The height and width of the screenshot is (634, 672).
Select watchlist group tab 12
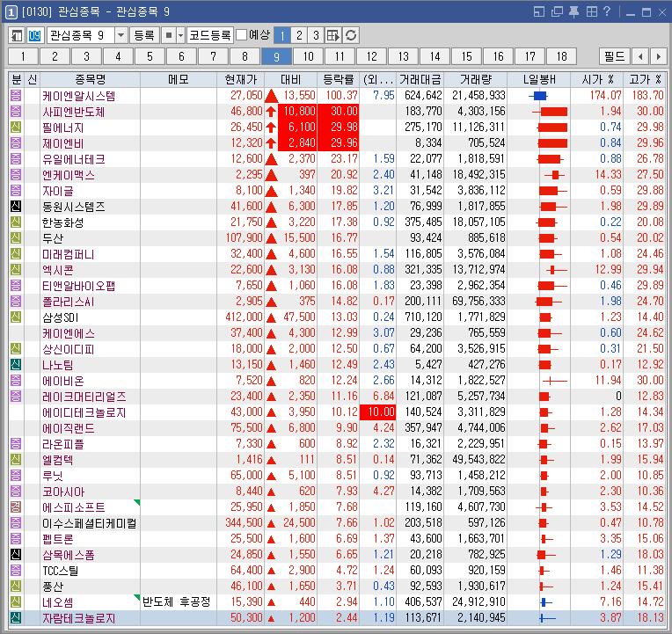point(371,56)
